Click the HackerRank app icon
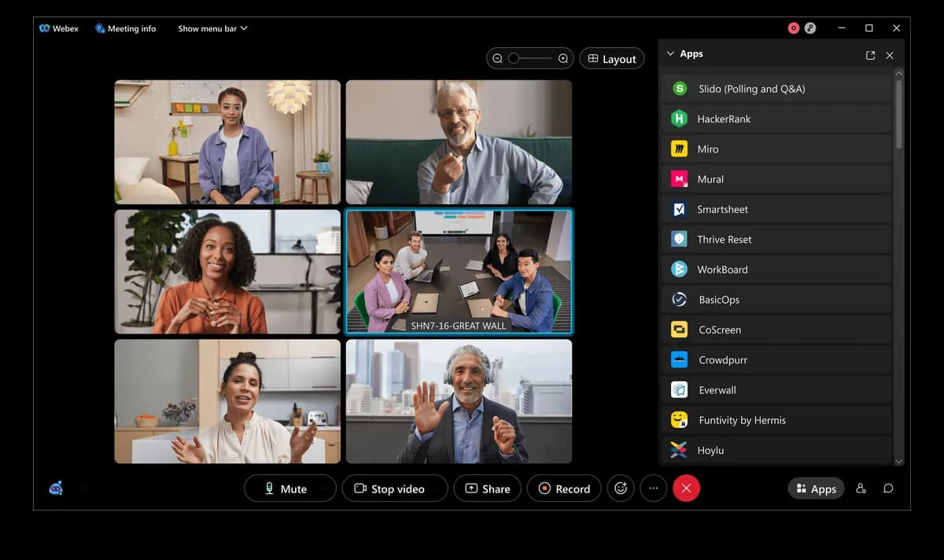Screen dimensions: 944x560 679,119
